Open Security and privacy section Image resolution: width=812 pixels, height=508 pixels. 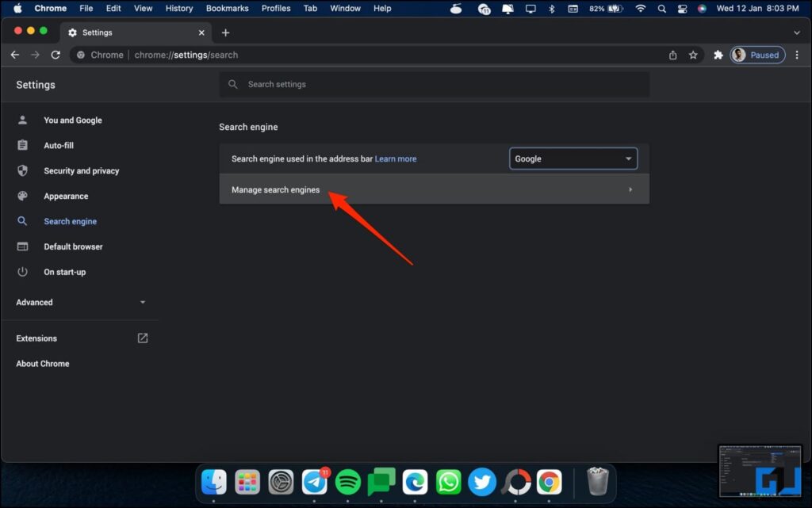pyautogui.click(x=82, y=170)
